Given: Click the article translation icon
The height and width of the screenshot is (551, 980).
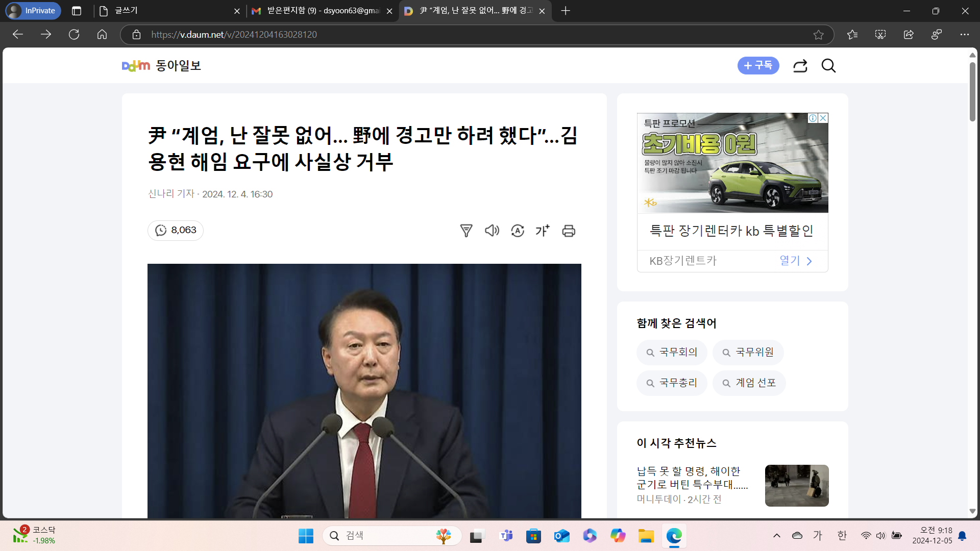Looking at the screenshot, I should tap(518, 231).
